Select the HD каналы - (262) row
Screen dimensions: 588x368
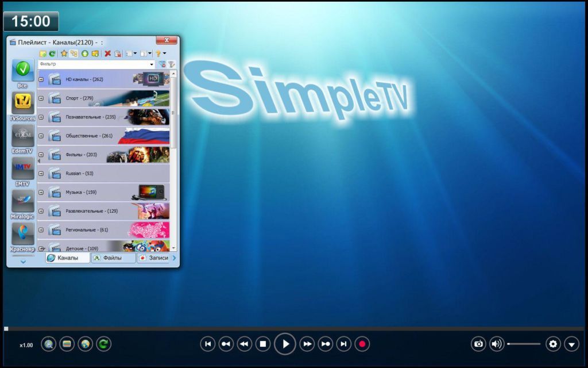104,79
